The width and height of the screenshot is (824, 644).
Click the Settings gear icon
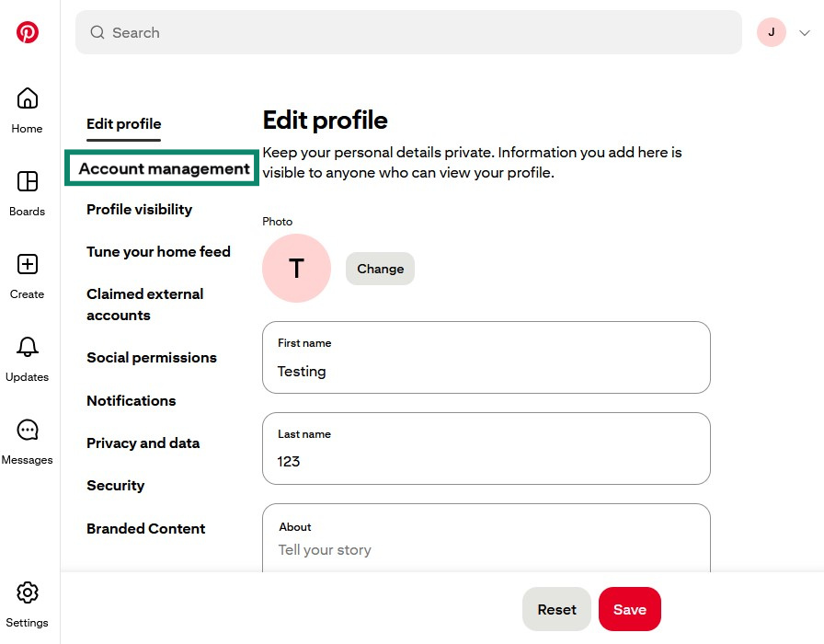pyautogui.click(x=27, y=592)
